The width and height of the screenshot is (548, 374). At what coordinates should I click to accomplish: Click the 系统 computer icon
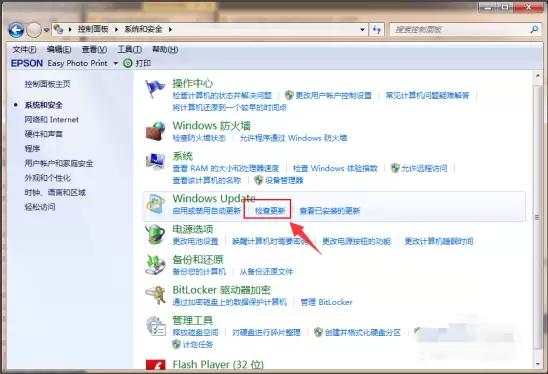point(156,162)
